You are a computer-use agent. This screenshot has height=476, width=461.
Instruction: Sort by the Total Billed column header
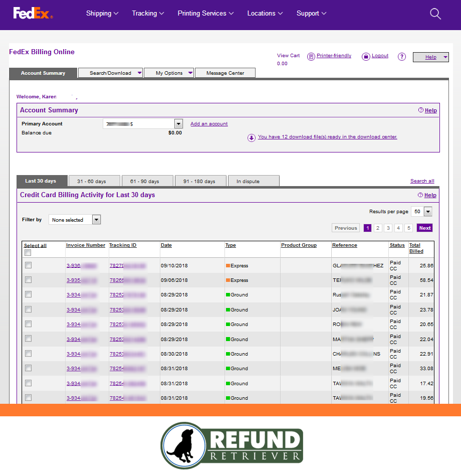[x=416, y=248]
